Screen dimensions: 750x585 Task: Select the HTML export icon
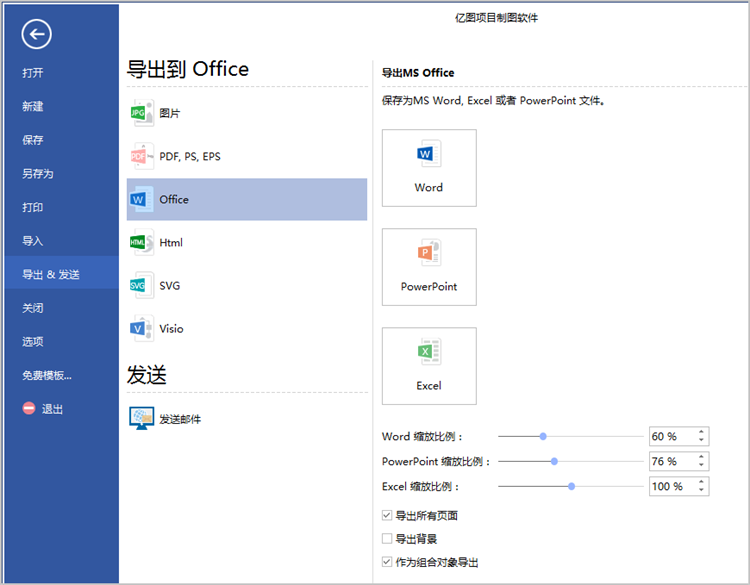pyautogui.click(x=142, y=242)
